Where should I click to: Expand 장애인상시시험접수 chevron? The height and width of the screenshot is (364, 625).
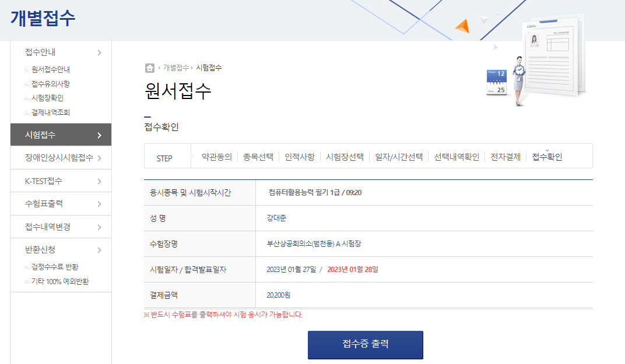point(99,158)
